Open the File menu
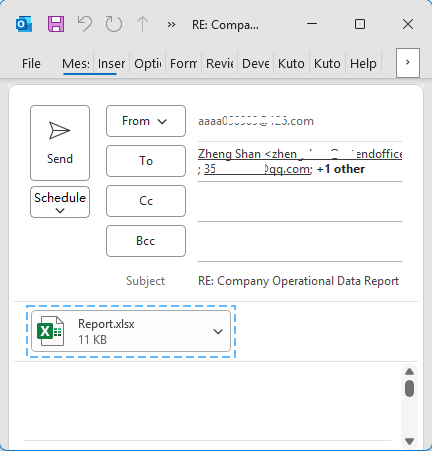Viewport: 432px width, 451px height. 31,63
